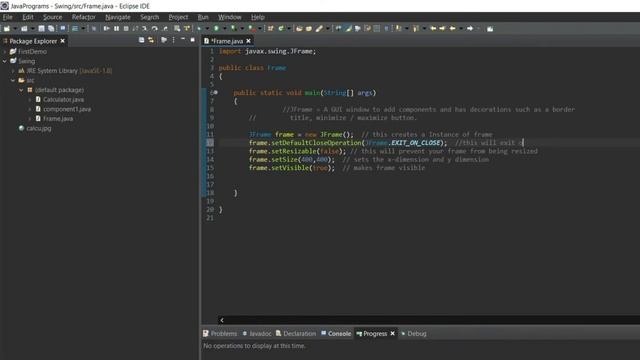The image size is (640, 360).
Task: Click the Step Over icon
Action: (155, 29)
